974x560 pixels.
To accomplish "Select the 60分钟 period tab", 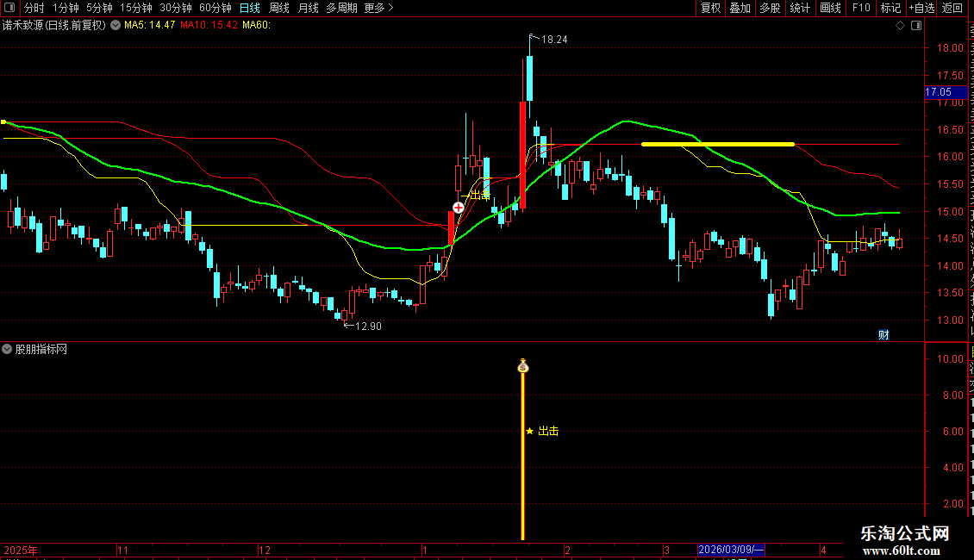I will click(215, 8).
